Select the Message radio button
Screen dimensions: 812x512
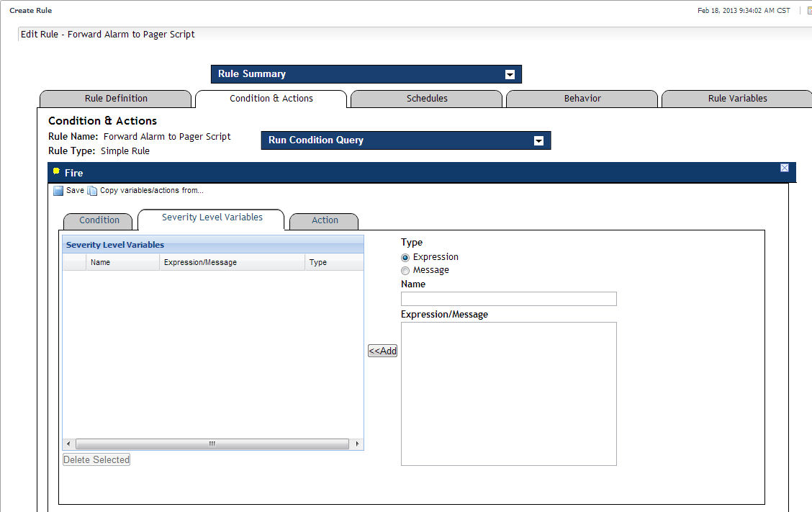click(x=405, y=271)
